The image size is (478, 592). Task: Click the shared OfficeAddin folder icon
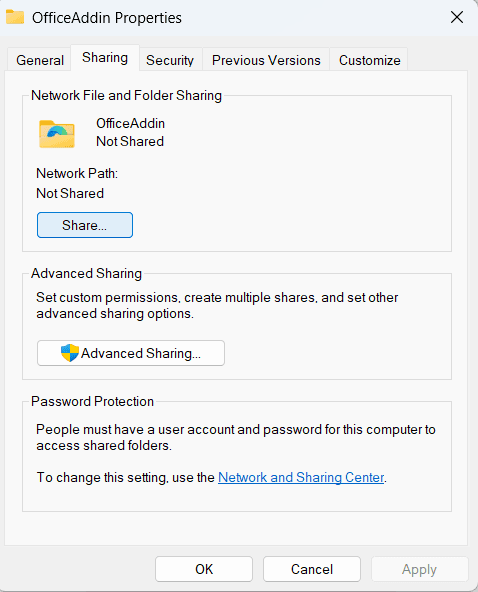click(57, 134)
